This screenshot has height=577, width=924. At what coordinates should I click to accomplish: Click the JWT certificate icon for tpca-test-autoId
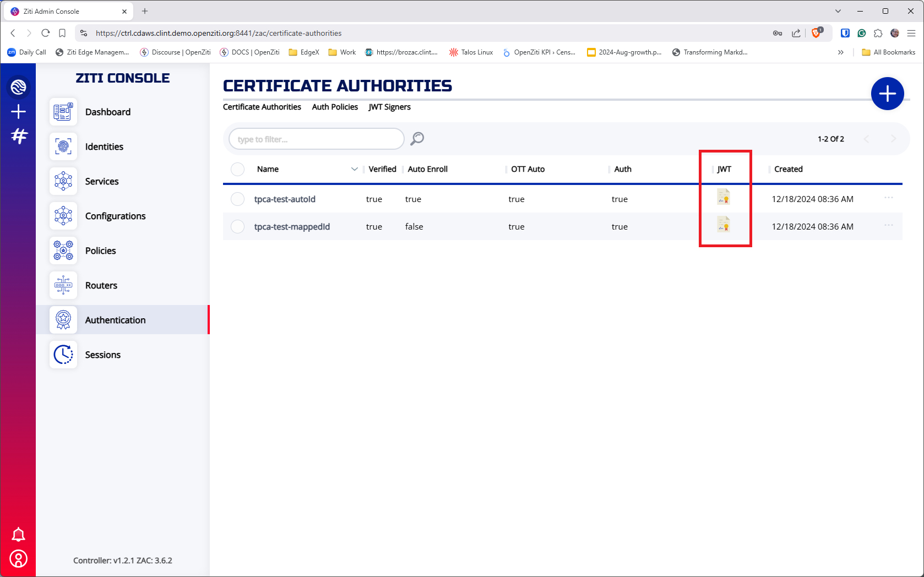(x=724, y=197)
